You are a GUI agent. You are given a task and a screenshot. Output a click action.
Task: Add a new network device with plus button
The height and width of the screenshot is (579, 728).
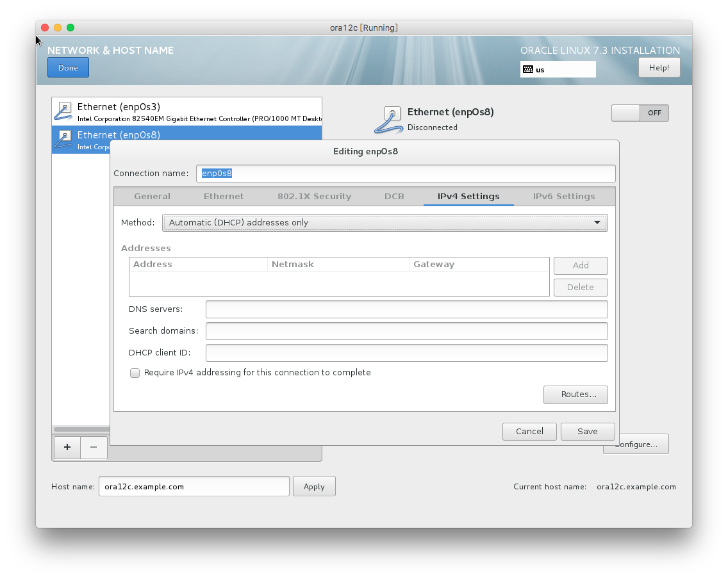tap(67, 447)
